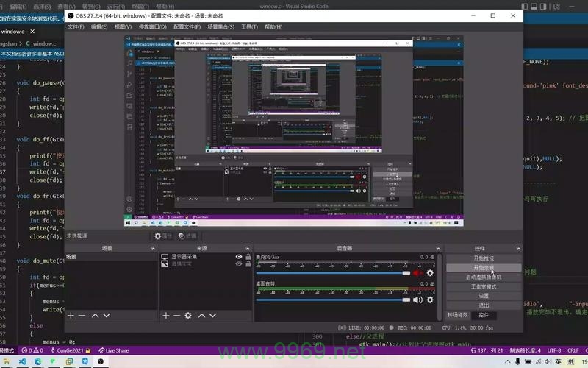Open the 帮助(H) menu in OBS
The width and height of the screenshot is (588, 368).
coord(273,26)
